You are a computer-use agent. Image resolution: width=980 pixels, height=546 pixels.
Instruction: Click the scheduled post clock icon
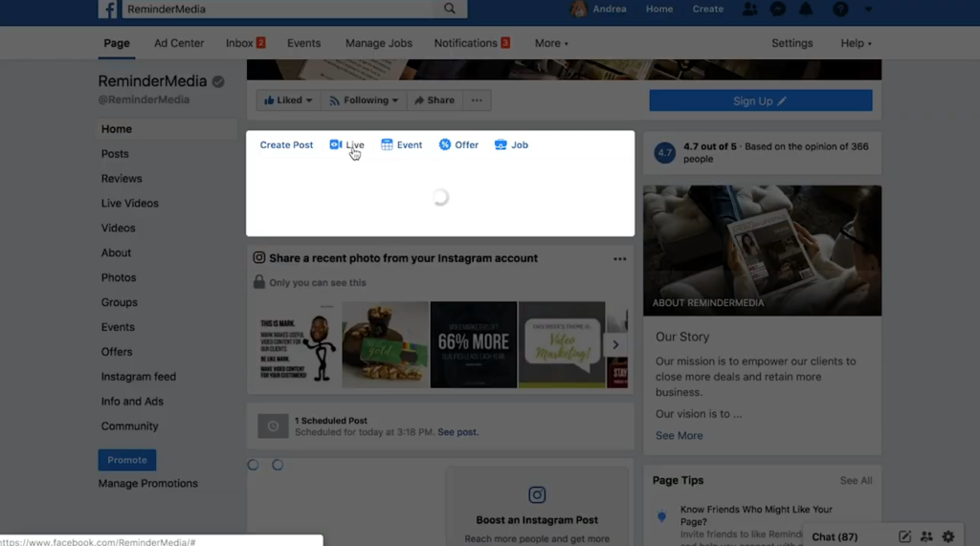coord(273,426)
